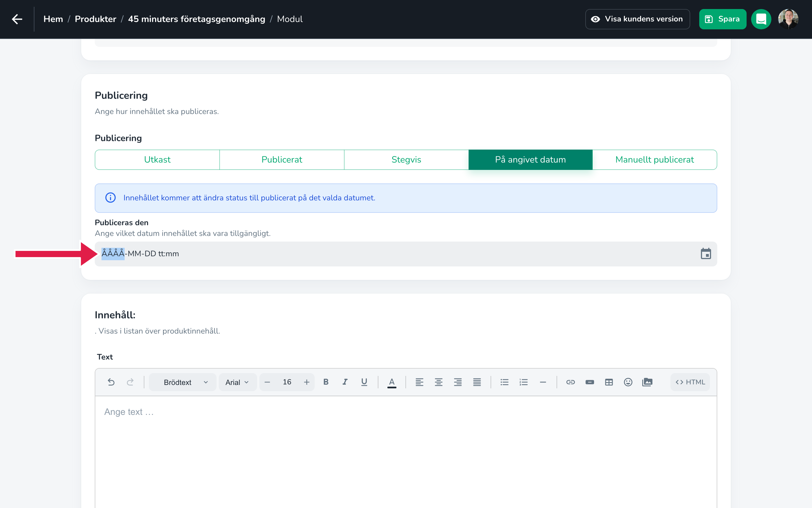The image size is (812, 508).
Task: Click 'Ange hur innehållet ska publiceras.' text
Action: (157, 111)
